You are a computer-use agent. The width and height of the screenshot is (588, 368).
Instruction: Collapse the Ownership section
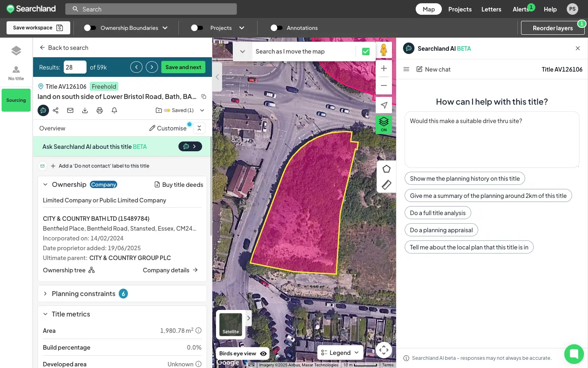[x=45, y=184]
